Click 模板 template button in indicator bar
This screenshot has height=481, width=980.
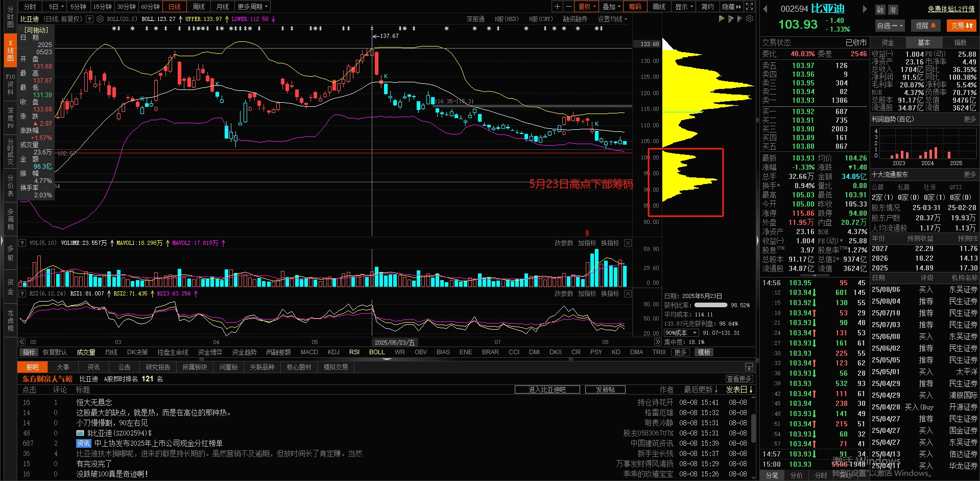point(704,352)
